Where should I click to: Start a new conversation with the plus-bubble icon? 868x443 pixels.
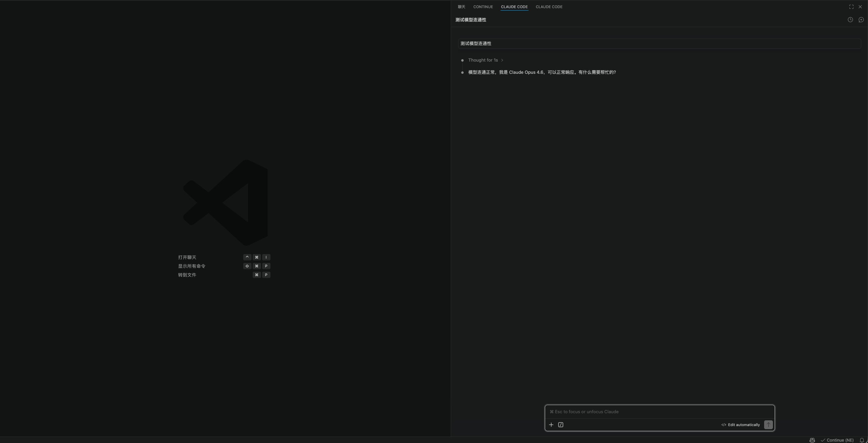click(861, 20)
